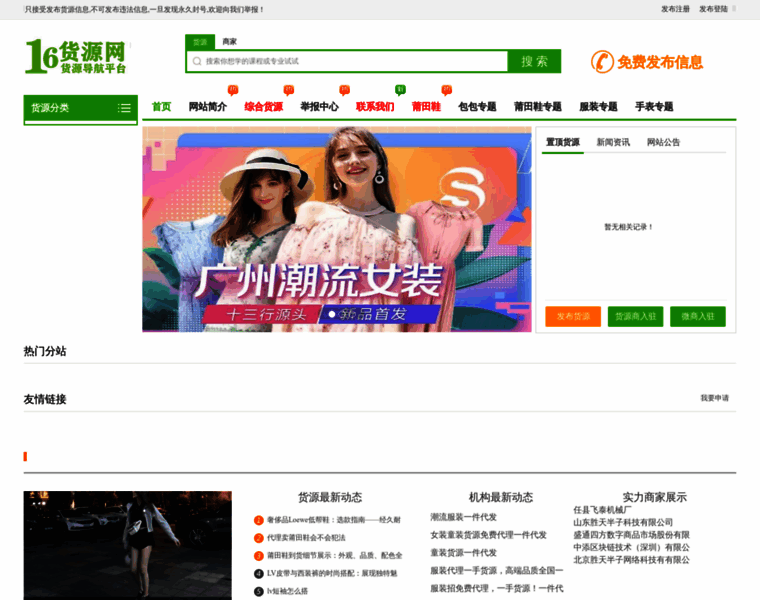Open 莆田鞋 in the navigation bar
Viewport: 760px width, 600px height.
point(426,107)
